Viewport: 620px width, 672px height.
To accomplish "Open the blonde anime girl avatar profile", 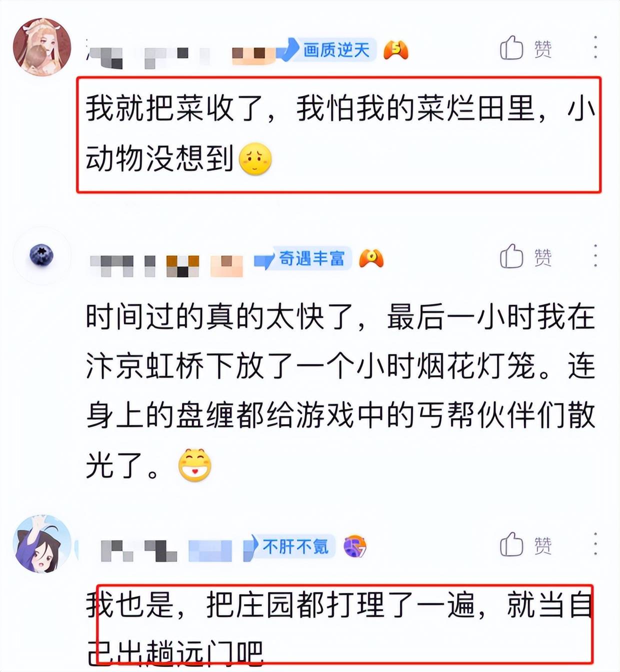I will pos(42,47).
